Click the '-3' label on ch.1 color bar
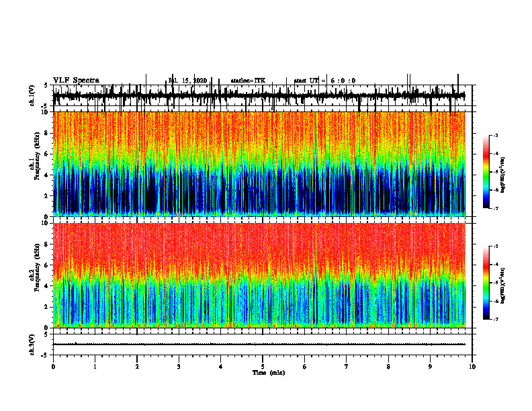The width and height of the screenshot is (532, 411). click(494, 135)
